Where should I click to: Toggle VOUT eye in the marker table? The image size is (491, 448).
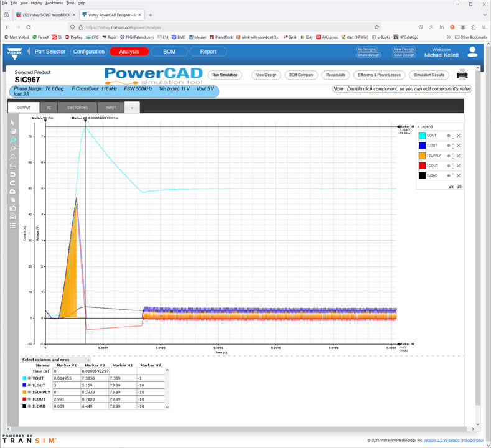29,378
